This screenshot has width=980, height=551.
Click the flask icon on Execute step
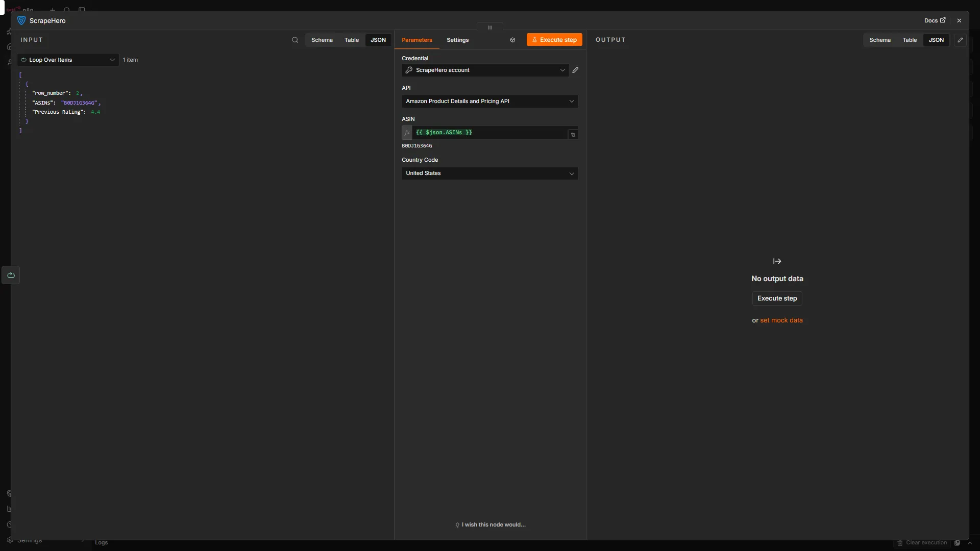tap(534, 40)
